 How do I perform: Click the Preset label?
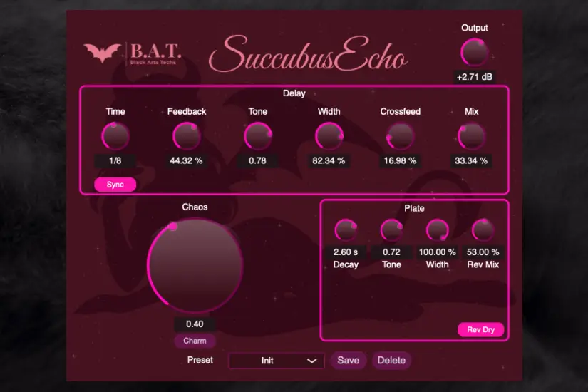pyautogui.click(x=200, y=360)
